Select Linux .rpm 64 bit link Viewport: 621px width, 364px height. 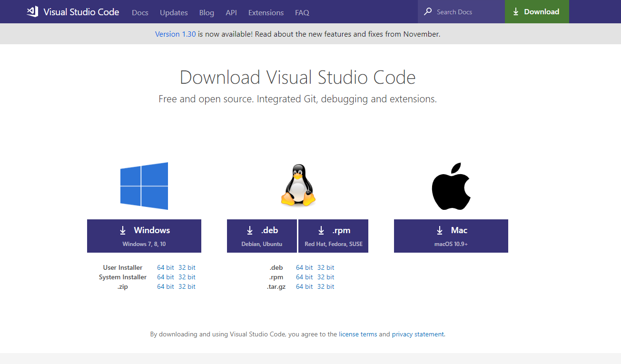(305, 277)
